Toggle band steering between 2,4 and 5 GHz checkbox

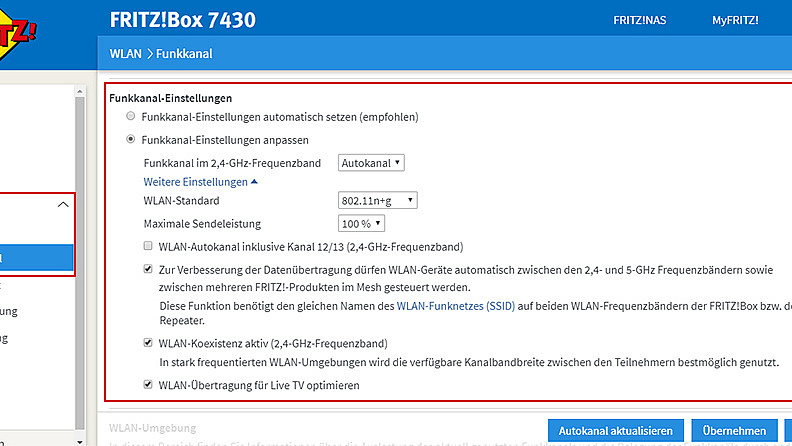(148, 269)
